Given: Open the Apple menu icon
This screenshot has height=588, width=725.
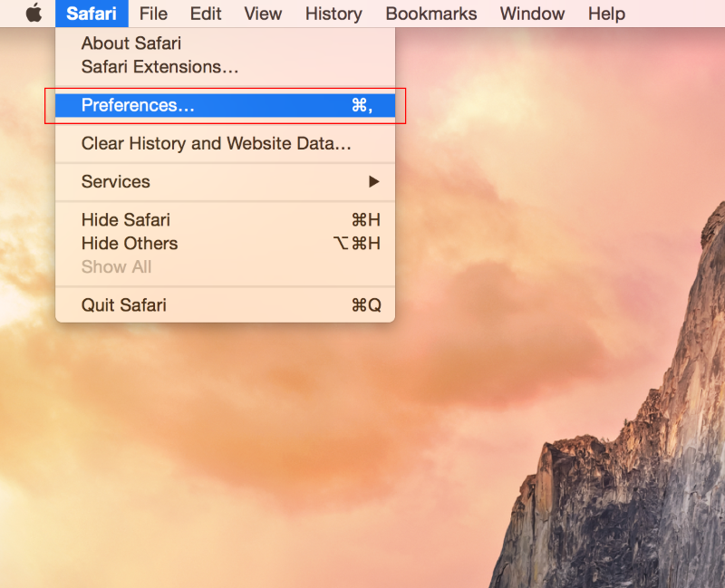Looking at the screenshot, I should click(x=34, y=14).
